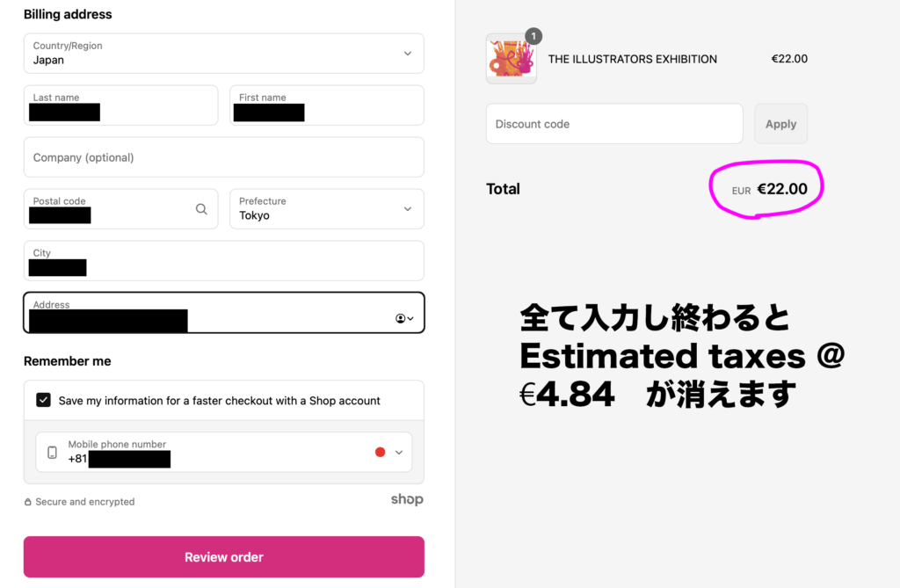Focus the Company (optional) field
900x588 pixels.
pyautogui.click(x=223, y=157)
